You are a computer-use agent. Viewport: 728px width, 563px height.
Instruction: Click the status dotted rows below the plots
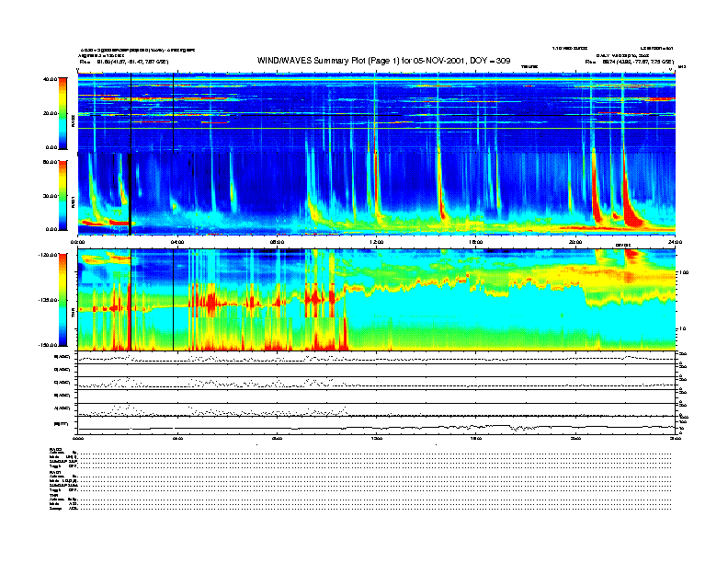click(x=360, y=479)
